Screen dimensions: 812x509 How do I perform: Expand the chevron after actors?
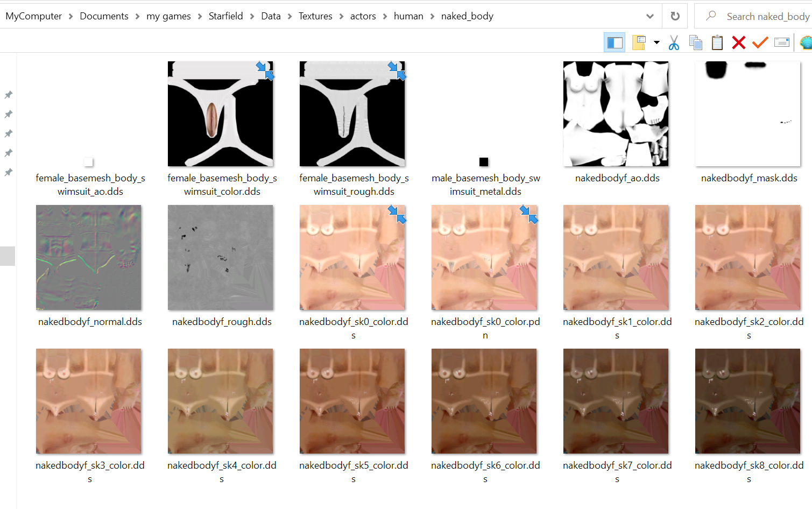pyautogui.click(x=385, y=17)
